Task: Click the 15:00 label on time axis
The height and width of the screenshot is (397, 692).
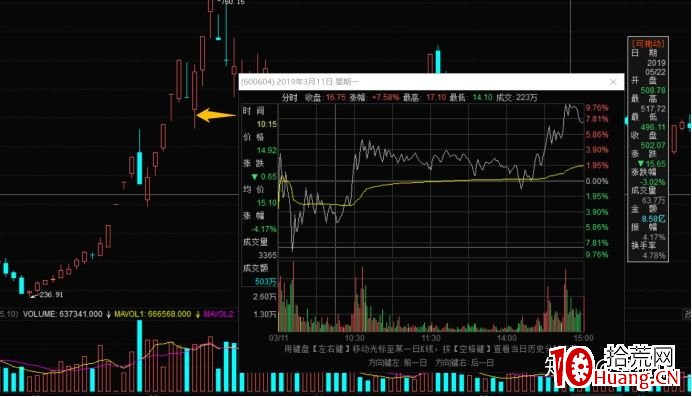Action: tap(583, 338)
